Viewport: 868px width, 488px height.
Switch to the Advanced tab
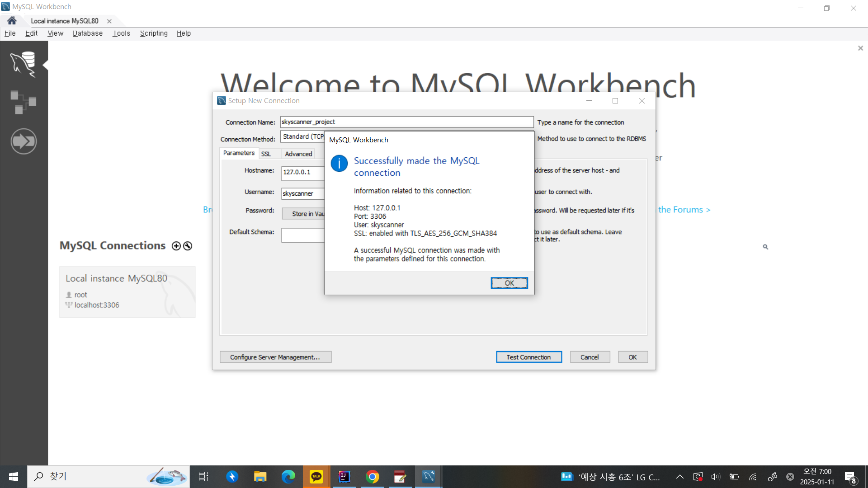298,154
